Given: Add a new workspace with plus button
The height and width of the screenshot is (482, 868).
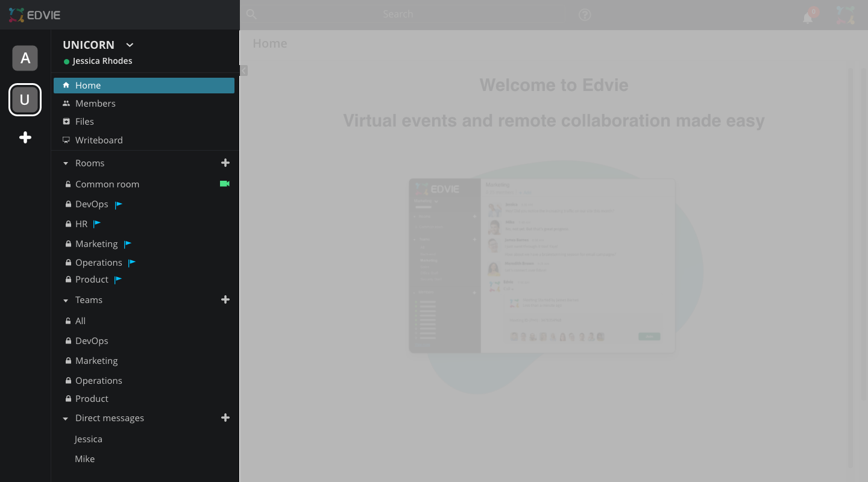Looking at the screenshot, I should pos(25,138).
